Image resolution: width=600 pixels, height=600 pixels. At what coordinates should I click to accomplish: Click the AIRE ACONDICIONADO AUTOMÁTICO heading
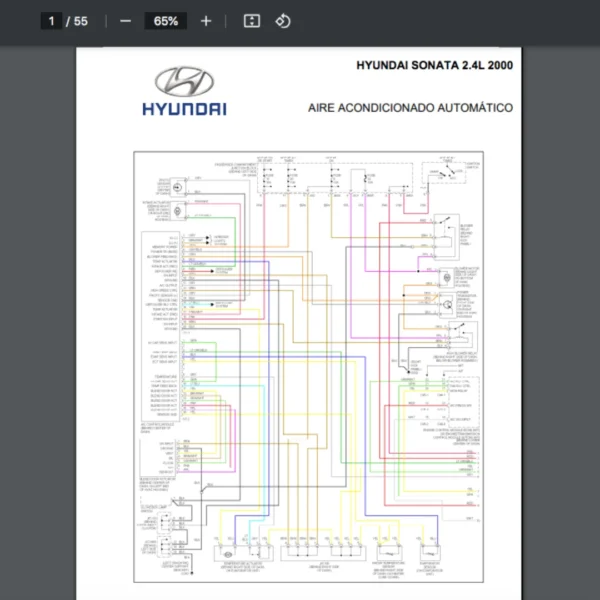point(410,107)
